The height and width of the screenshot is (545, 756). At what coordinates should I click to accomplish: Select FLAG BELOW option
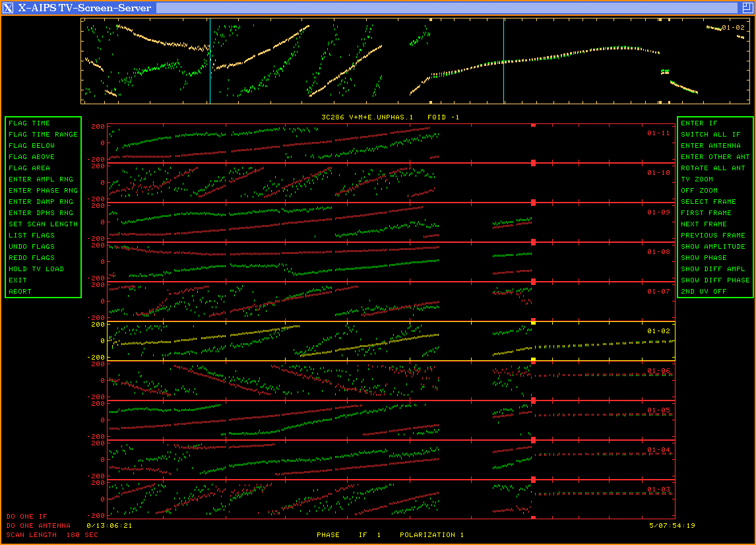(x=32, y=146)
